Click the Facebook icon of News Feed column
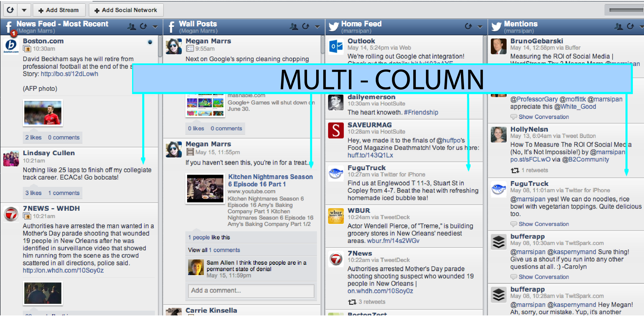644x317 pixels. (9, 27)
